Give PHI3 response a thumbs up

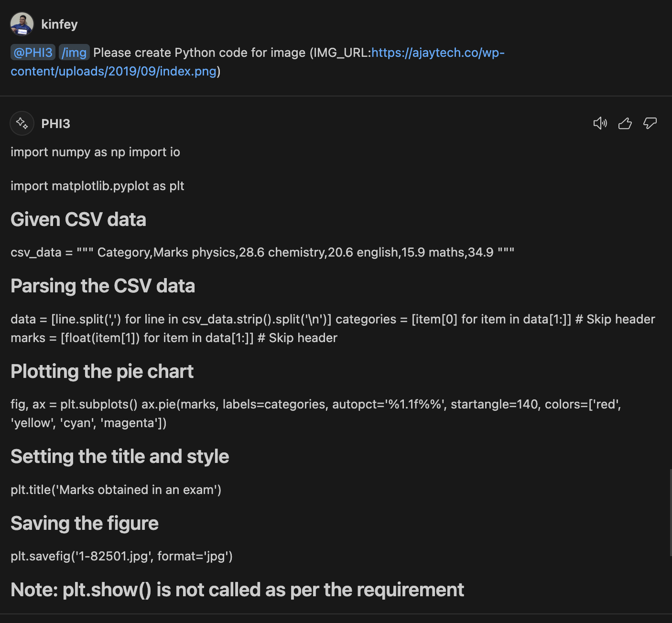tap(625, 123)
